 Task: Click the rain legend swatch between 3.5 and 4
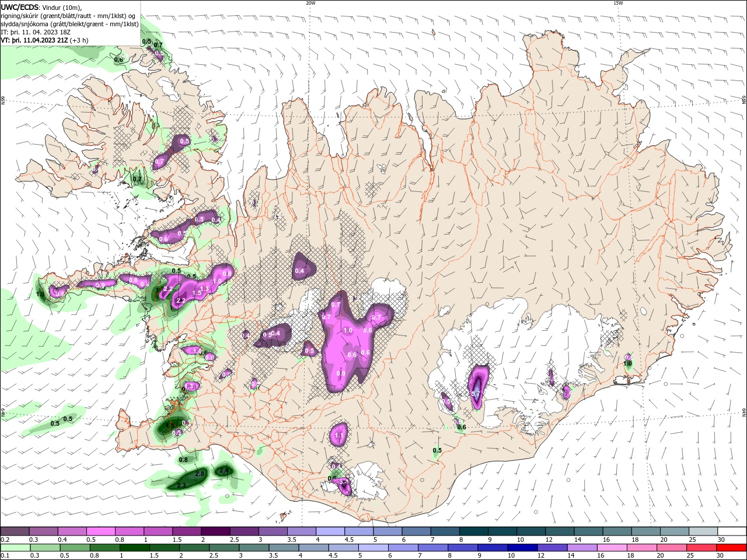pos(284,548)
